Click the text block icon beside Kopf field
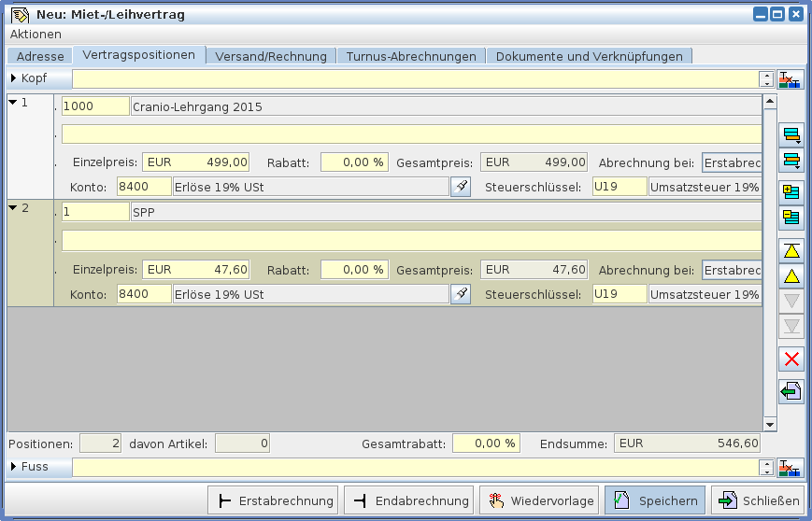The image size is (812, 521). click(790, 79)
